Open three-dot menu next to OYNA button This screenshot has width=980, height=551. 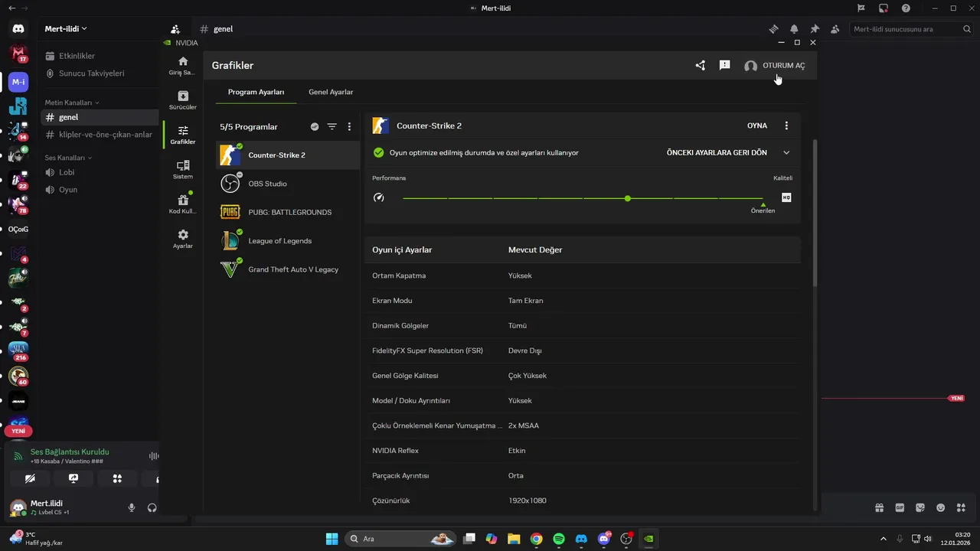click(786, 126)
